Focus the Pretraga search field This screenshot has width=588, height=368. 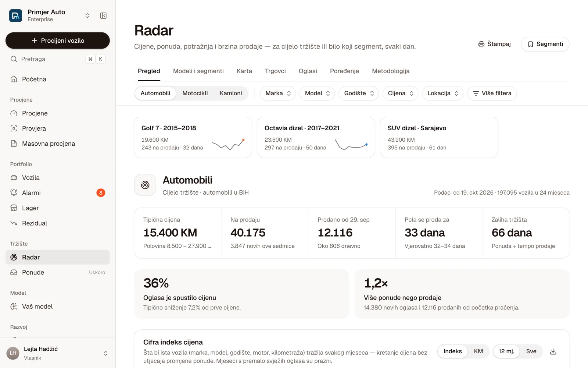pos(58,59)
